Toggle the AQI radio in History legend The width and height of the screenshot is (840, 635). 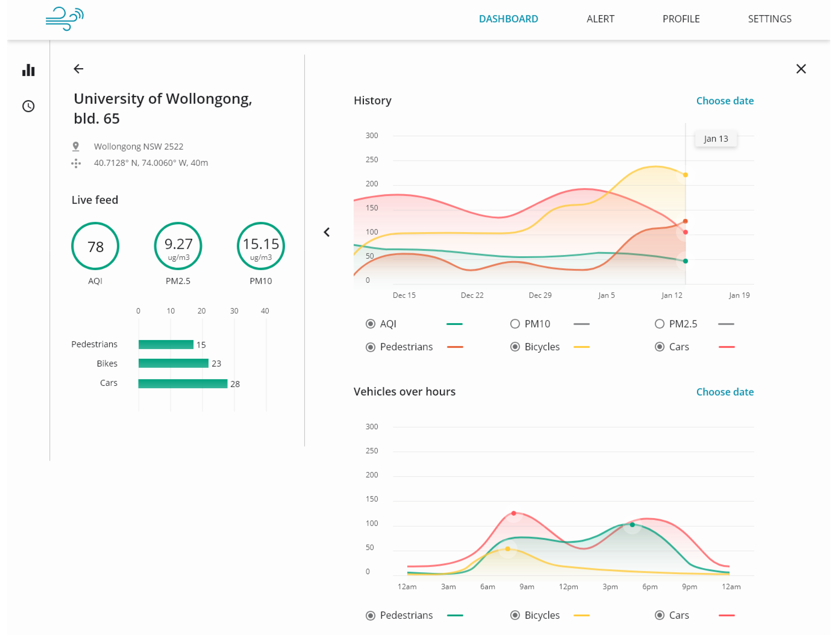pyautogui.click(x=370, y=324)
